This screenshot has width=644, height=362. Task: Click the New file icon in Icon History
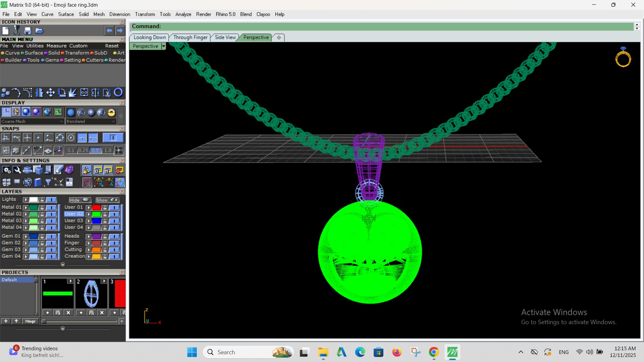coord(5,31)
